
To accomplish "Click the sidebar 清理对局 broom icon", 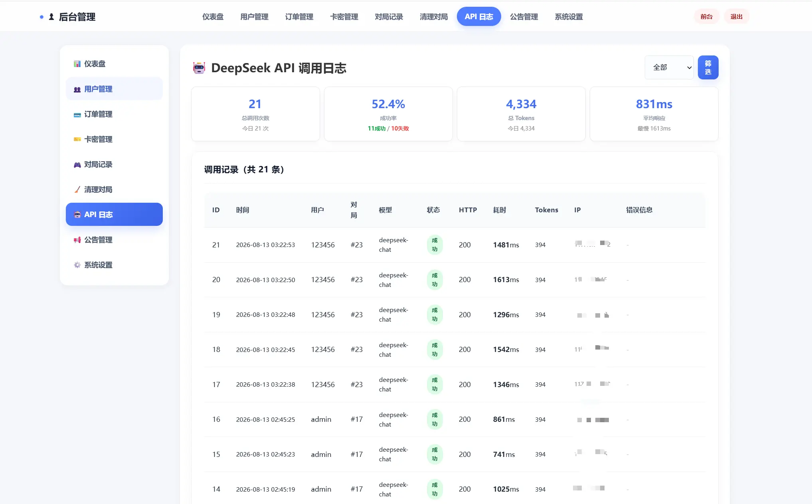I will pyautogui.click(x=77, y=190).
